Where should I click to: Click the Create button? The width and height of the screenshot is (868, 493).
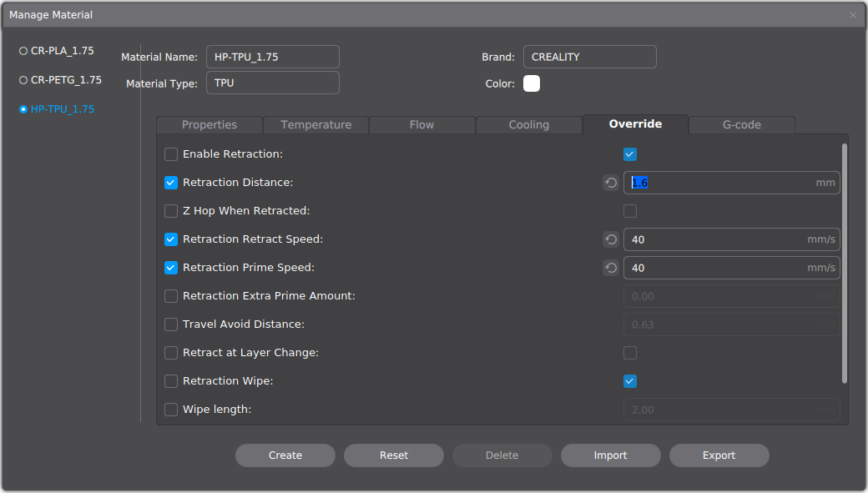tap(285, 455)
